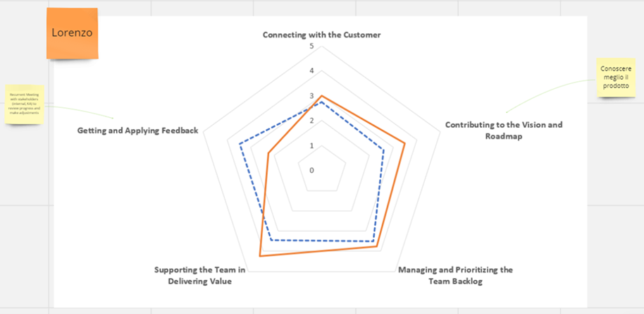Click the orange line's Vision and Roadmap vertex
The width and height of the screenshot is (644, 314).
(x=405, y=143)
